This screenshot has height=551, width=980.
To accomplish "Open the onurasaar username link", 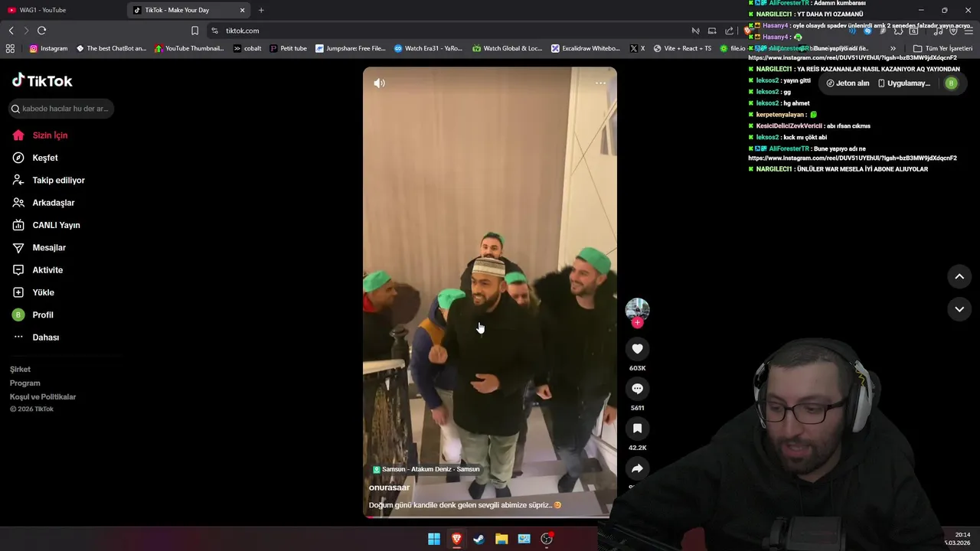I will 389,487.
